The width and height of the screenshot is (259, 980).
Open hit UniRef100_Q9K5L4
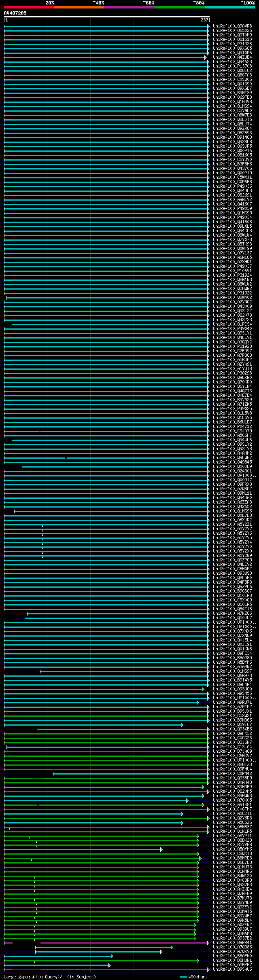point(232,920)
